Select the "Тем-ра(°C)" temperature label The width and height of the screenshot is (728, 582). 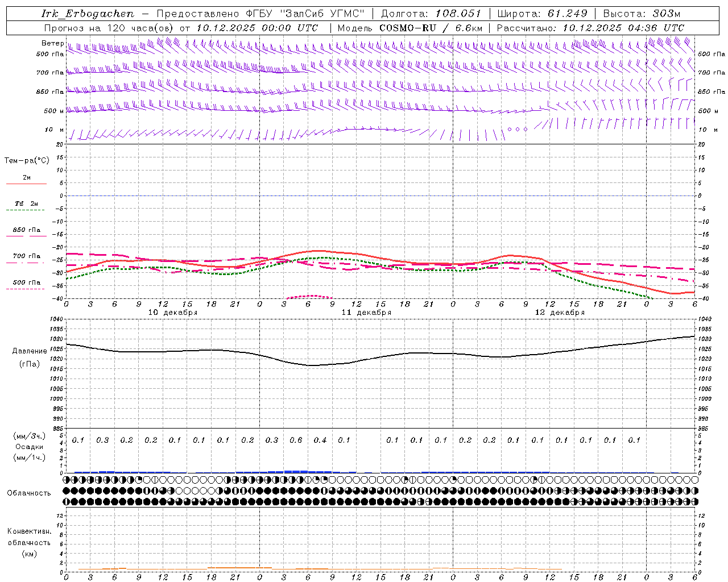point(27,161)
